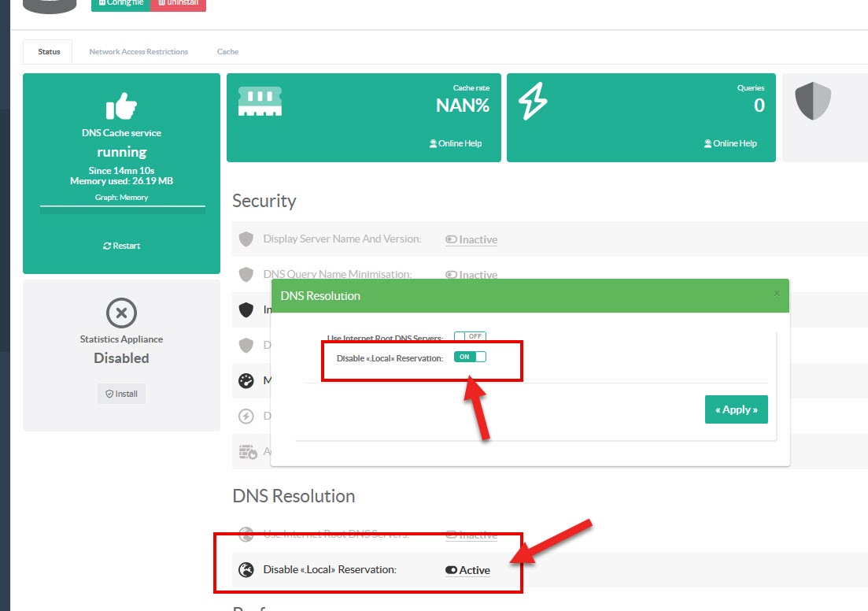Click the thumbs-up DNS Cache service icon
Image resolution: width=868 pixels, height=611 pixels.
tap(121, 108)
